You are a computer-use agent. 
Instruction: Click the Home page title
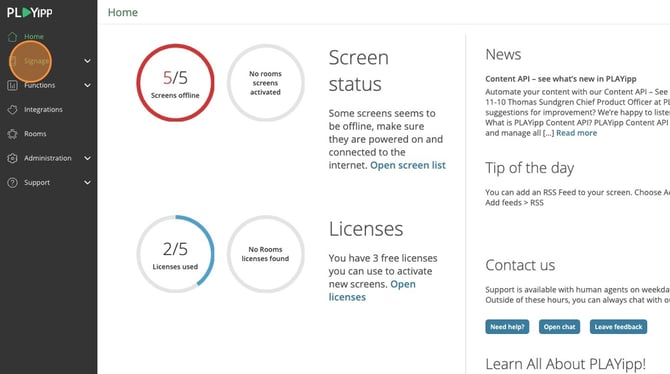123,12
